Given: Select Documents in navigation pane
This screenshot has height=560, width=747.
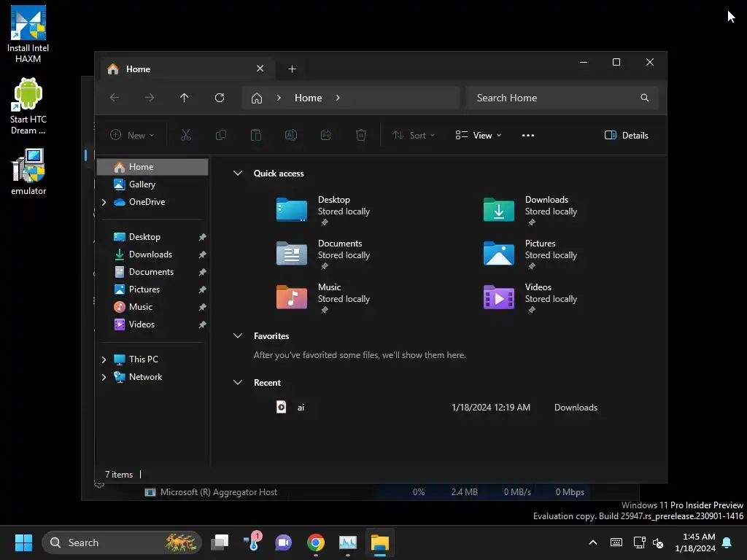Looking at the screenshot, I should click(x=152, y=272).
